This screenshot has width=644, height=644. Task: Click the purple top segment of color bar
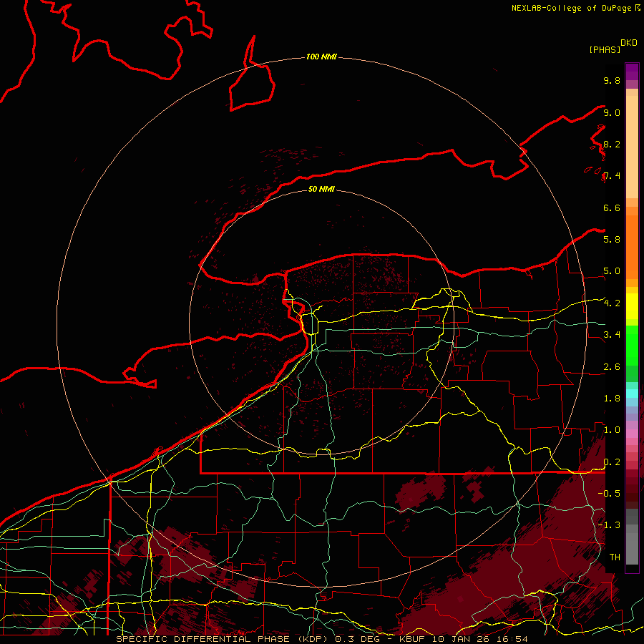(632, 72)
